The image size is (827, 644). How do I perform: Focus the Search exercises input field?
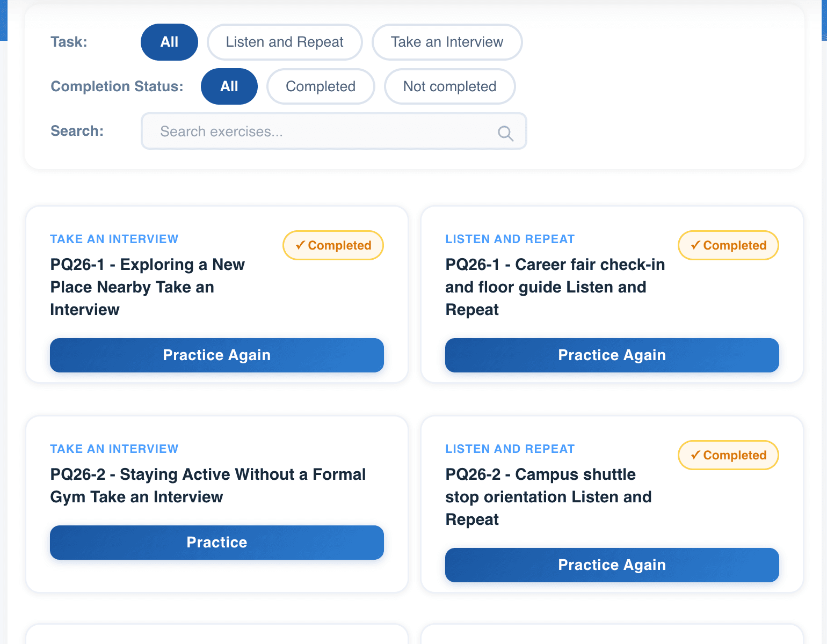click(322, 131)
